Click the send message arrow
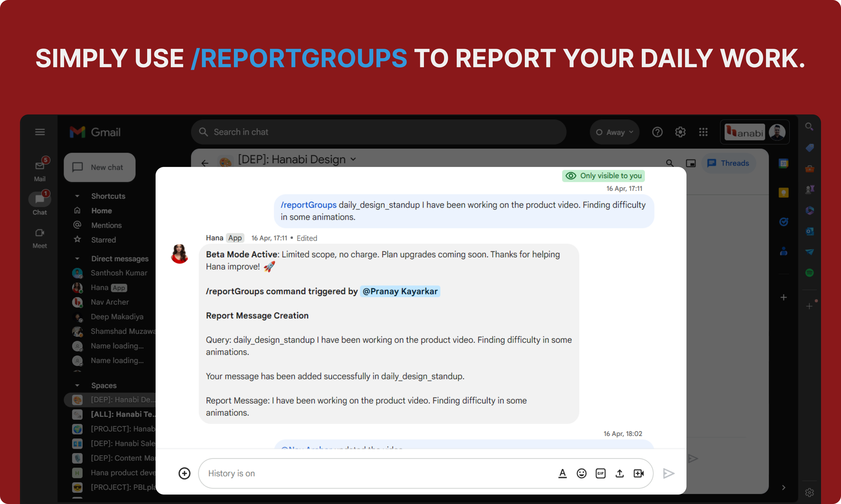This screenshot has height=504, width=841. click(x=668, y=473)
